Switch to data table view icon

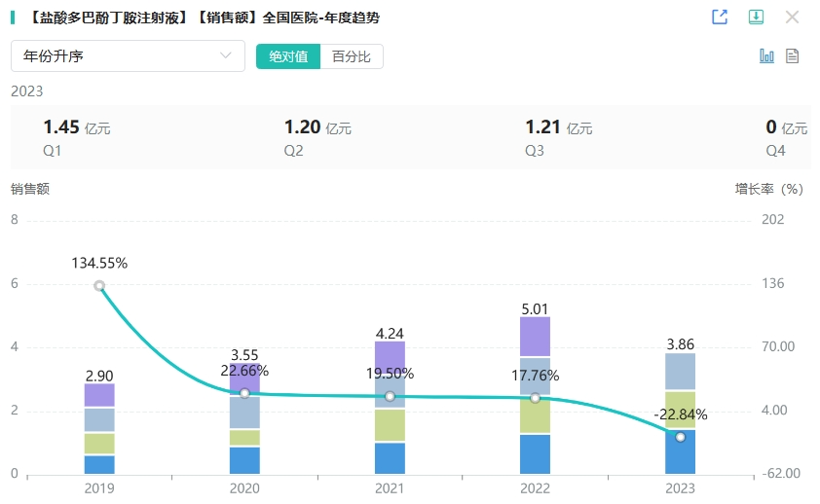793,56
